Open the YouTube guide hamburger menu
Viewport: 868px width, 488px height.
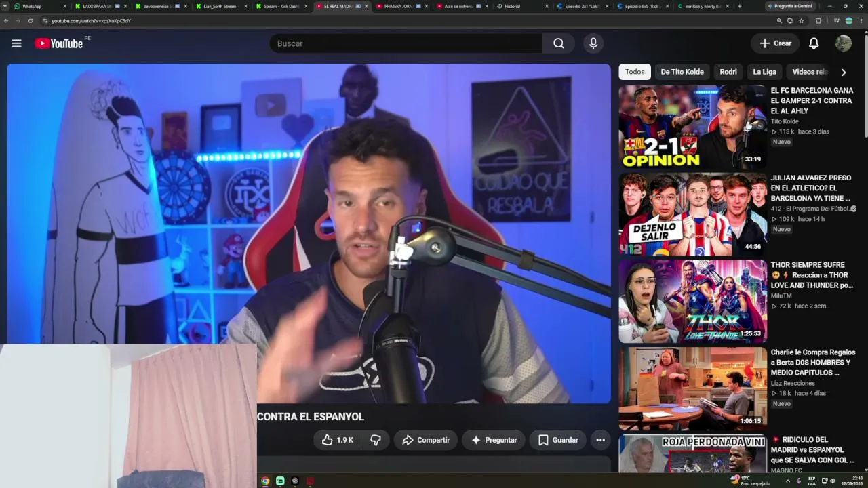coord(16,43)
